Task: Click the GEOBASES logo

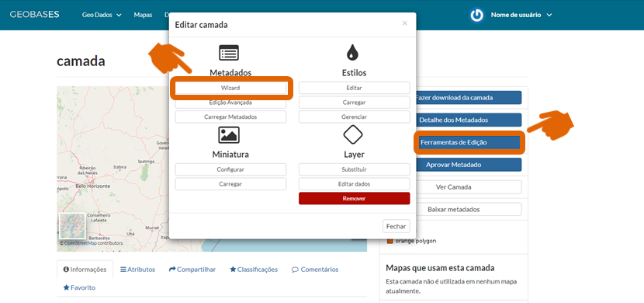Action: 34,15
